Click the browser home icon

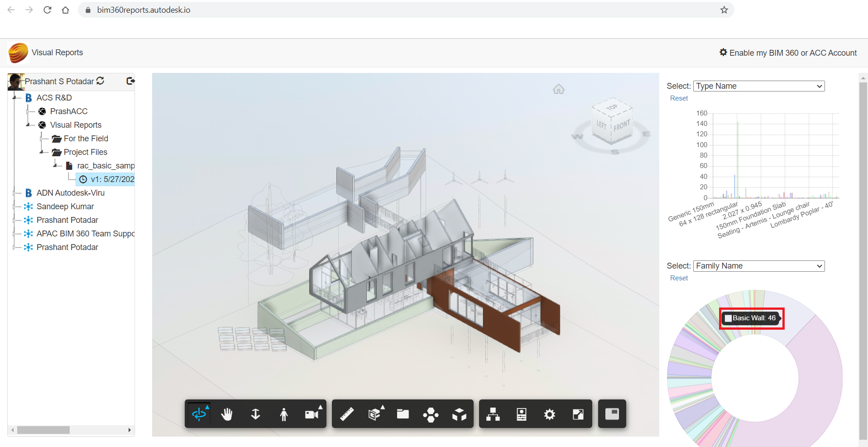(x=66, y=10)
